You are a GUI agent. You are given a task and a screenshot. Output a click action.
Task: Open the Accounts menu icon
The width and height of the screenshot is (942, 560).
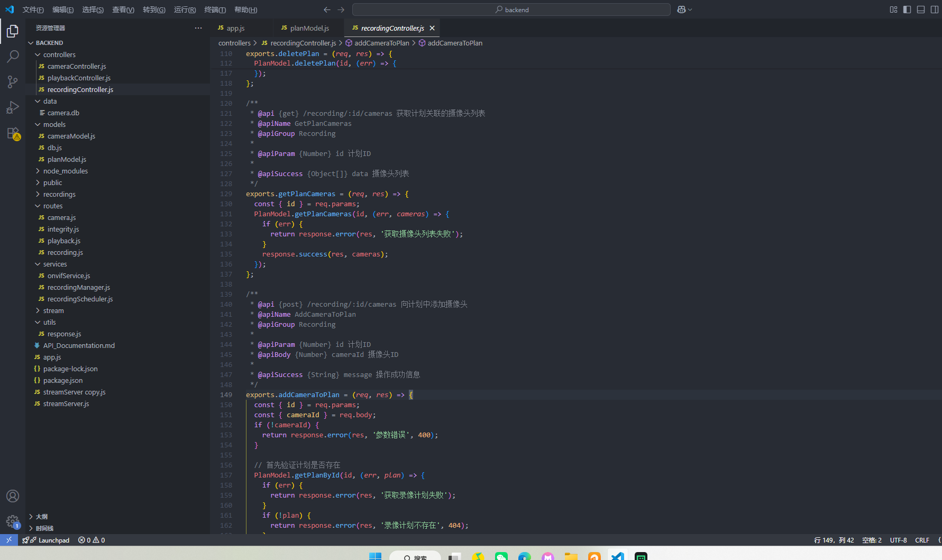point(13,496)
